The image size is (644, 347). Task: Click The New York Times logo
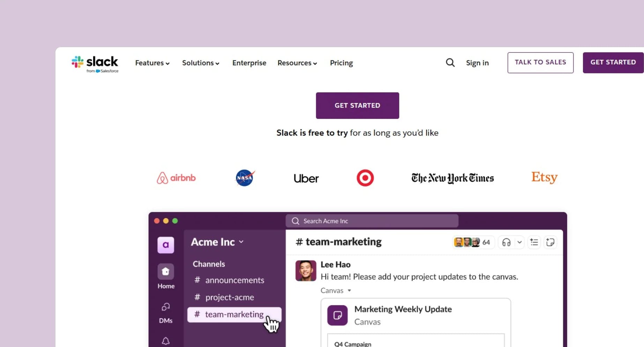point(452,178)
